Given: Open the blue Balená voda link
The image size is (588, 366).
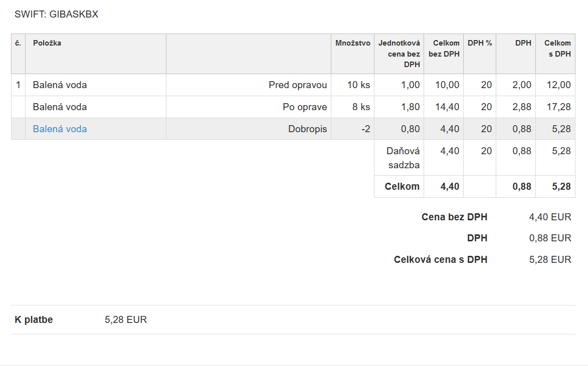Looking at the screenshot, I should pyautogui.click(x=60, y=129).
